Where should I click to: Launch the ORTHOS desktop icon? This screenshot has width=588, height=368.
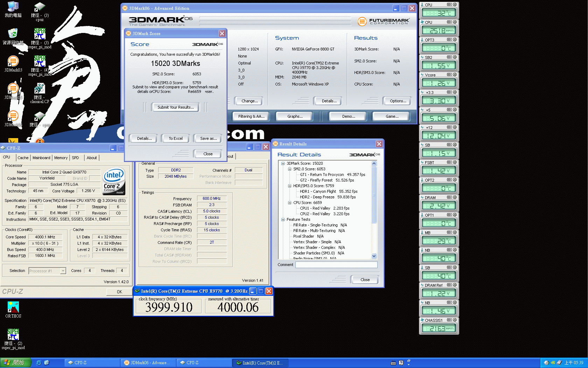click(x=13, y=310)
